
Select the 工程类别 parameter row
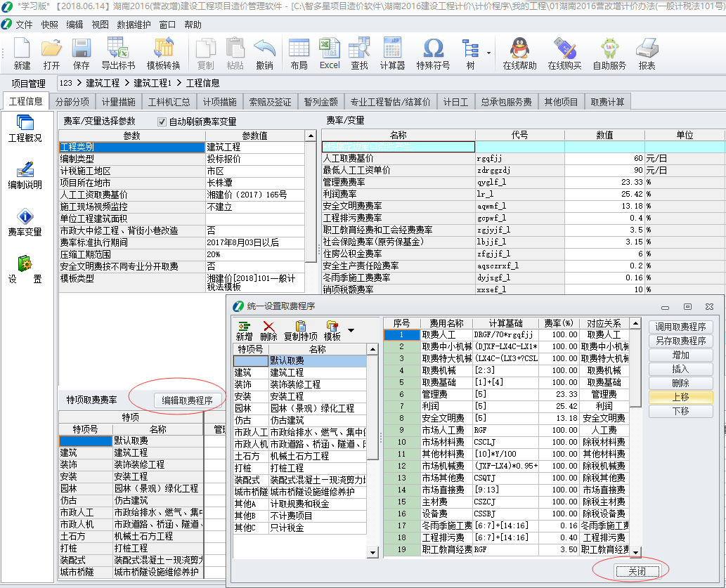tap(131, 148)
